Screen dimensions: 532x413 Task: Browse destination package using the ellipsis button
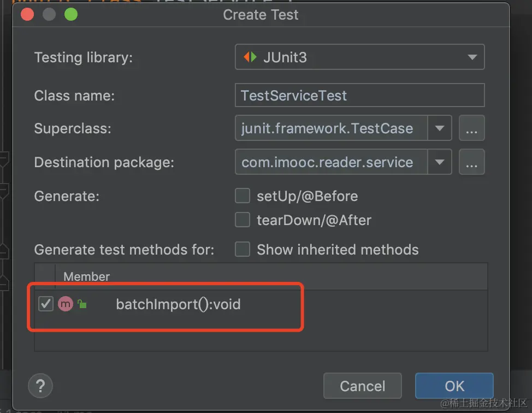[x=472, y=162]
